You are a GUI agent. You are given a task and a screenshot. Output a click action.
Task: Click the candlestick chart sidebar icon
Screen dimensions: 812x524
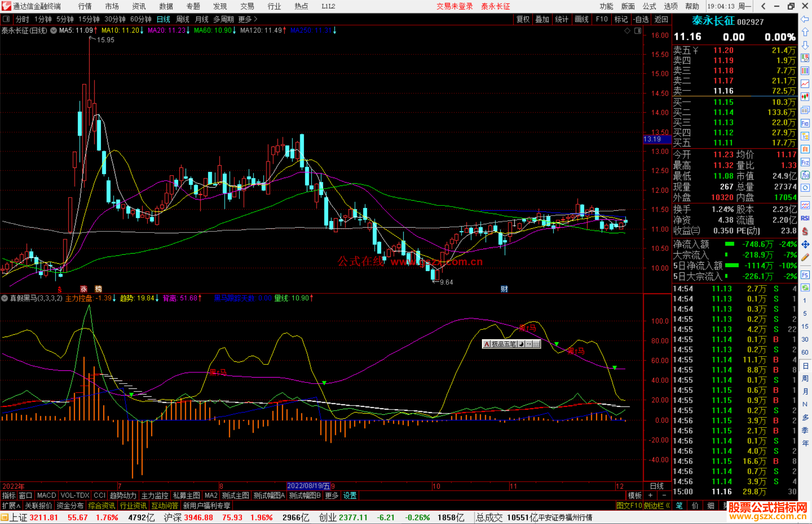(805, 97)
